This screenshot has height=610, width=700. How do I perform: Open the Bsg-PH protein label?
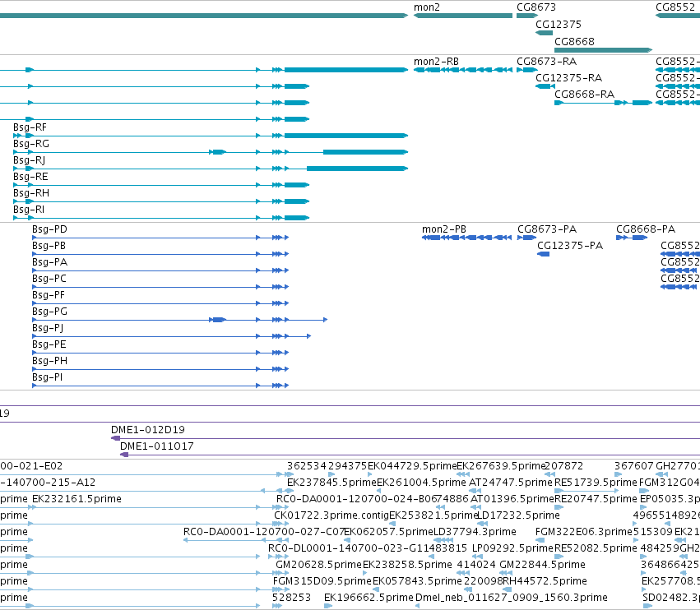click(49, 361)
